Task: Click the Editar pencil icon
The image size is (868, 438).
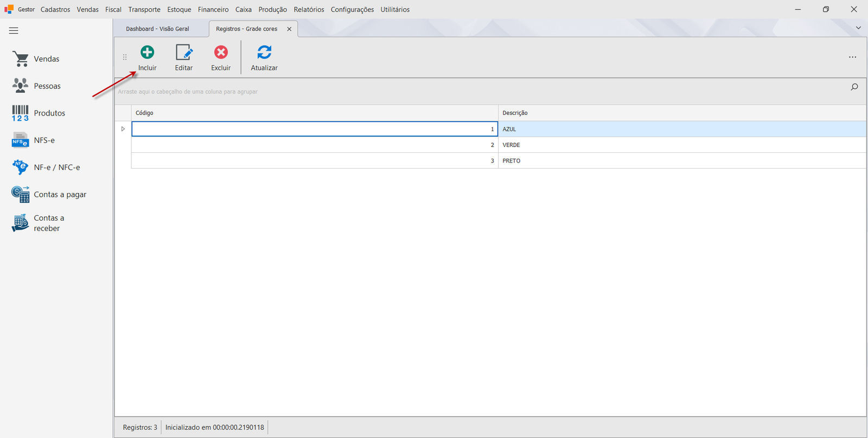Action: pyautogui.click(x=184, y=52)
